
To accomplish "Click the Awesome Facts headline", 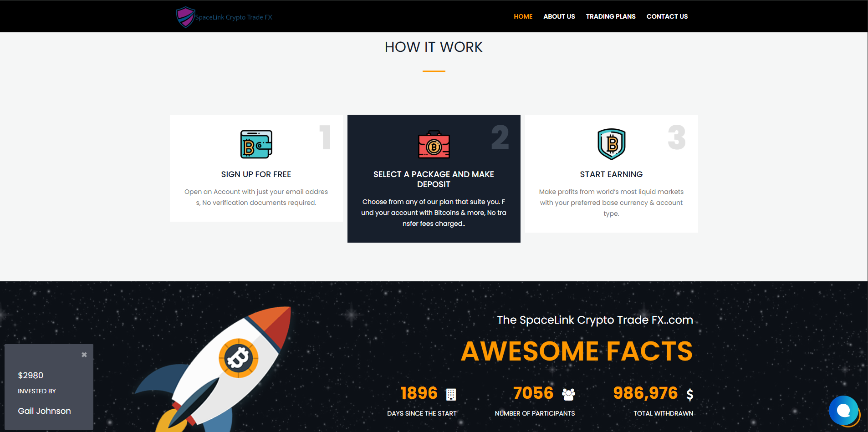I will (577, 351).
